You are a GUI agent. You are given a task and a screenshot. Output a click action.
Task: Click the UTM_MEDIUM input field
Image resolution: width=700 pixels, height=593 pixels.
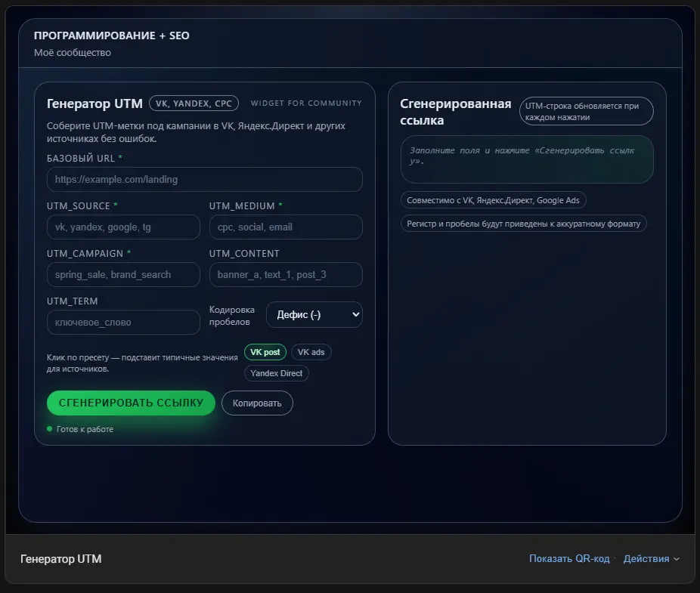tap(286, 227)
